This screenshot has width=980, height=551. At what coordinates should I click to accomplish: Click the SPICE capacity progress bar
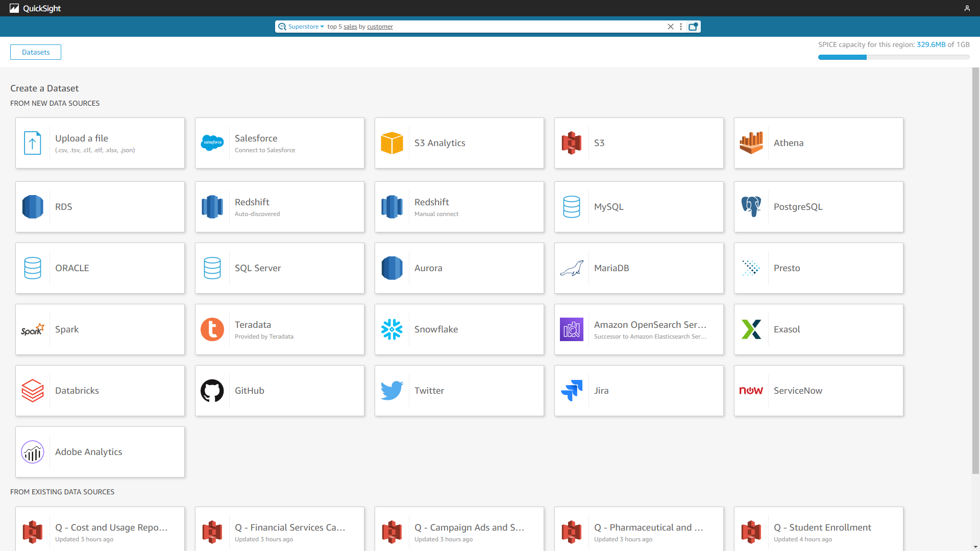pyautogui.click(x=894, y=57)
